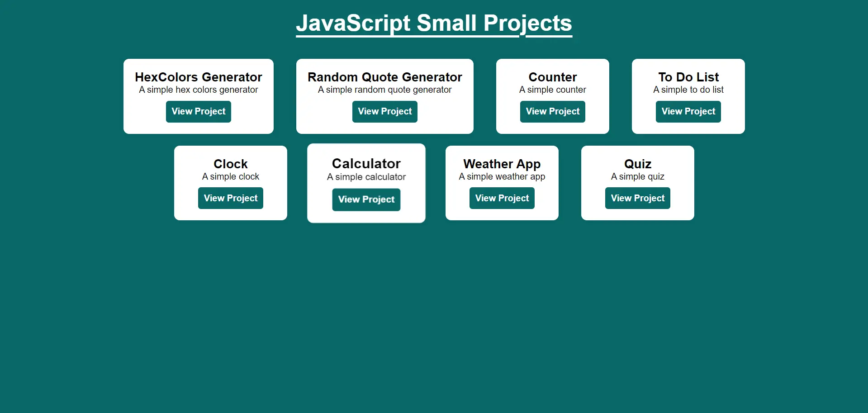This screenshot has height=413, width=868.
Task: Click the Counter card title
Action: (553, 77)
